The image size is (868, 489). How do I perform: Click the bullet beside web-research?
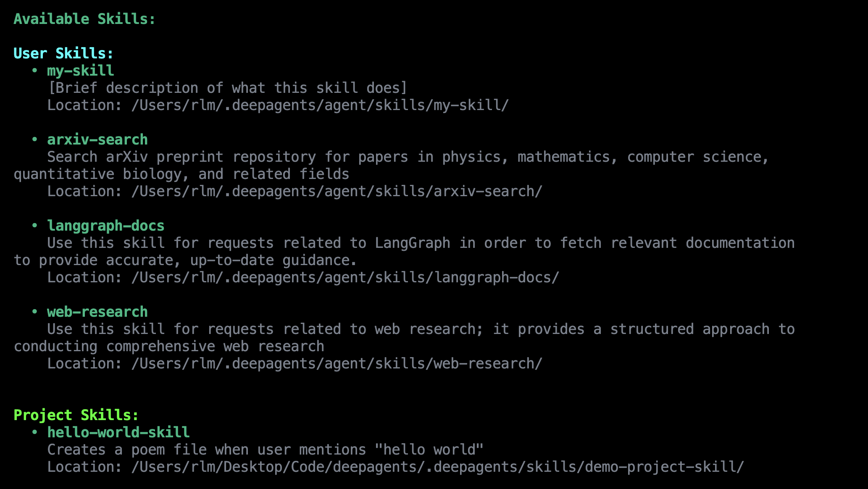pyautogui.click(x=34, y=312)
